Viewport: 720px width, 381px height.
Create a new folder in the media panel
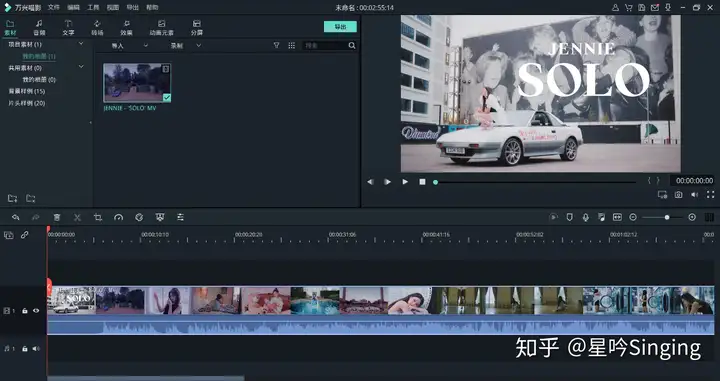tap(12, 198)
